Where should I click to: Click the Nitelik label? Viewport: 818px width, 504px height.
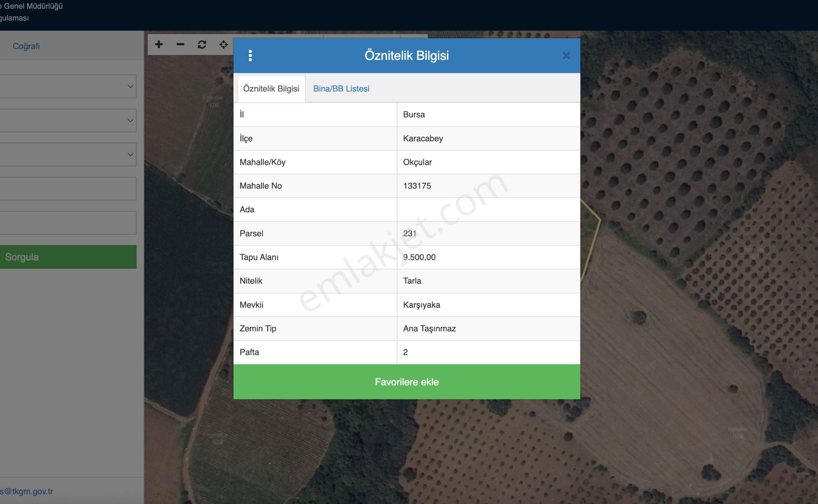tap(251, 281)
